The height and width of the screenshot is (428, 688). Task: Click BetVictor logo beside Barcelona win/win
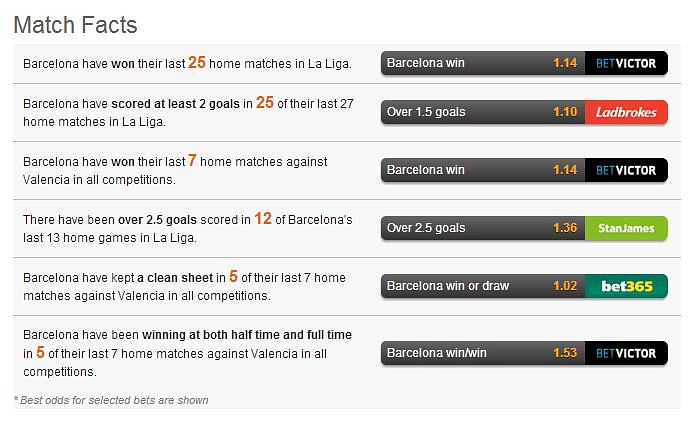[x=626, y=353]
